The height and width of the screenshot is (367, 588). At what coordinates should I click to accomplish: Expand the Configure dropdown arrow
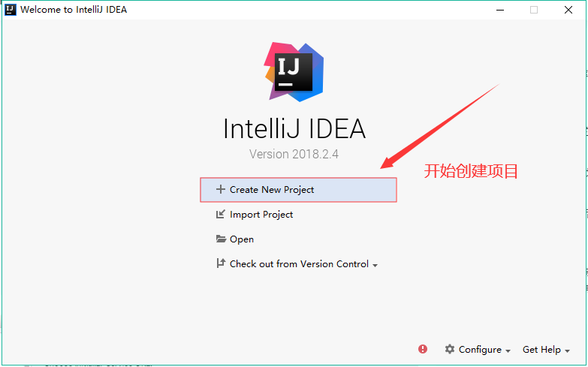point(508,351)
